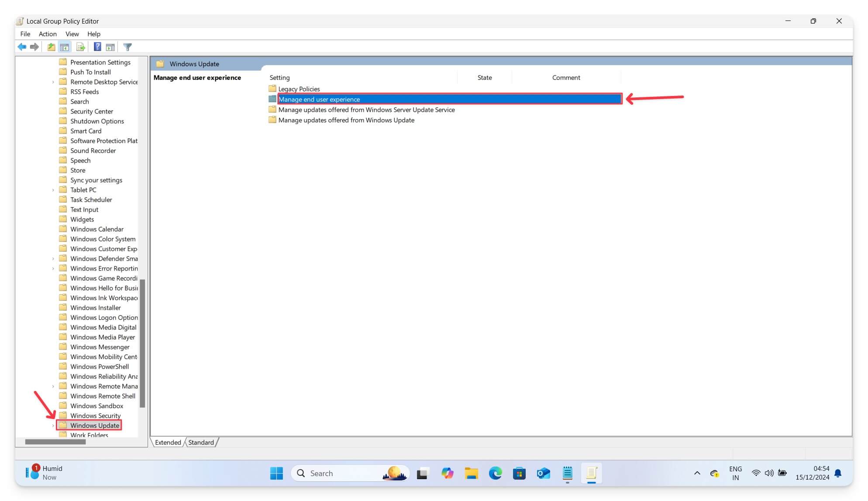This screenshot has height=501, width=868.
Task: Click the Forward navigation arrow in the toolbar
Action: coord(34,47)
